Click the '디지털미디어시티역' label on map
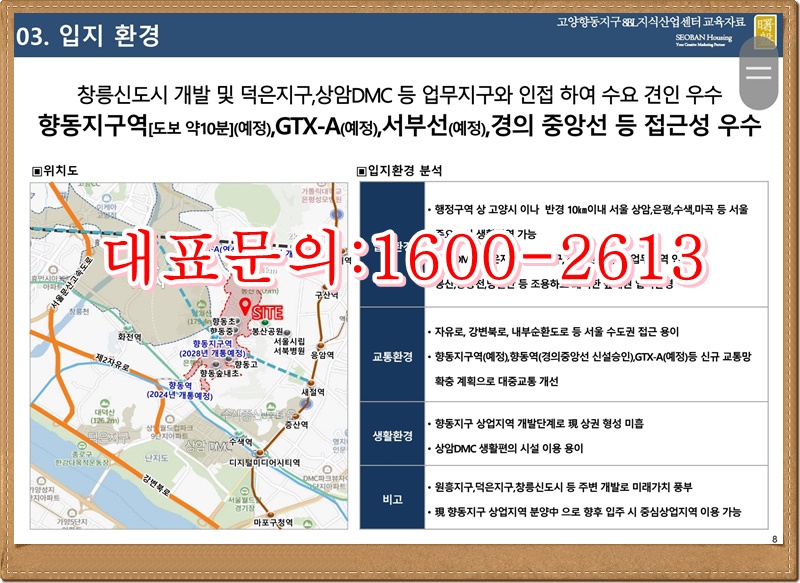 [x=264, y=463]
